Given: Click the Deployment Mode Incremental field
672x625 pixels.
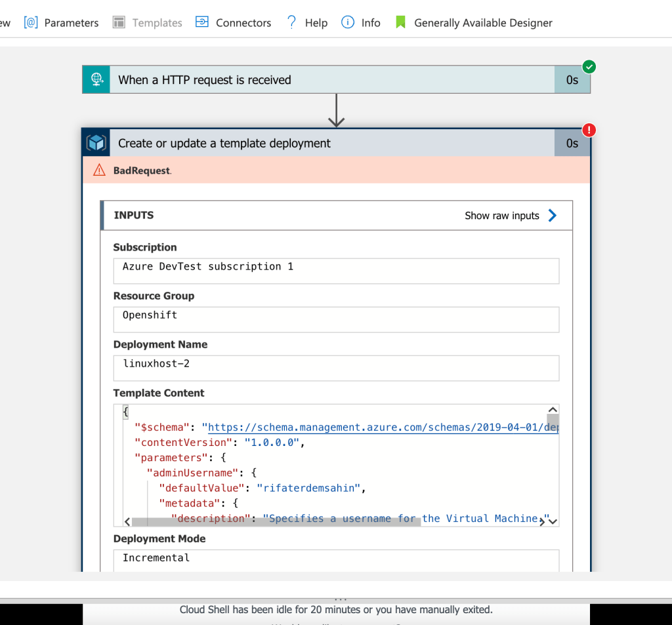Looking at the screenshot, I should [337, 561].
